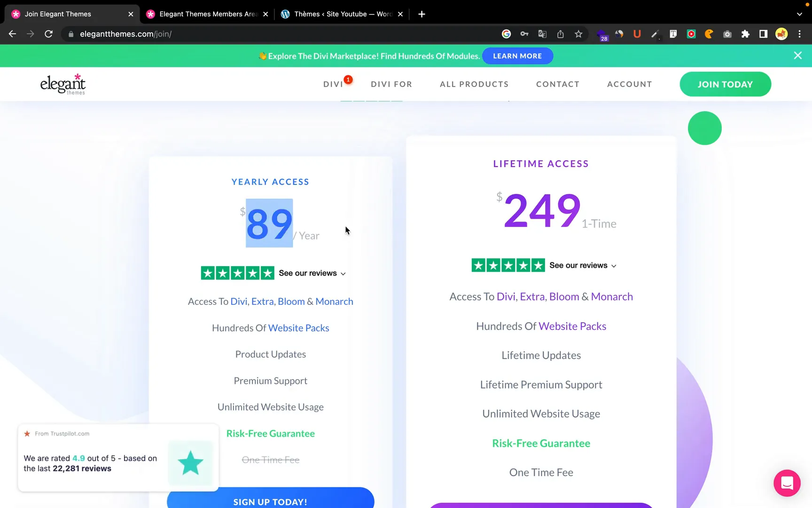Open Website Packs link in Lifetime Access
The image size is (812, 508).
572,326
